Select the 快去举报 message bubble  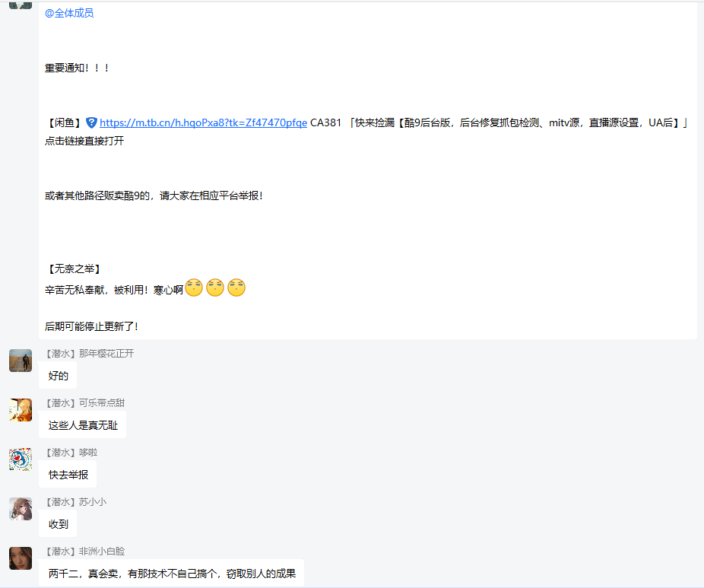(68, 475)
